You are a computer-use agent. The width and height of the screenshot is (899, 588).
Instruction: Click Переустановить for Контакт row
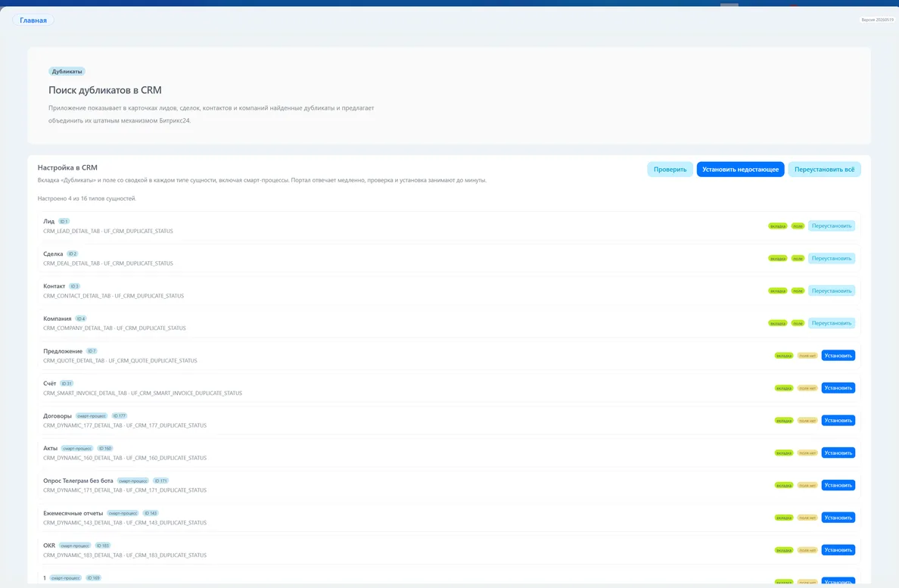click(832, 291)
